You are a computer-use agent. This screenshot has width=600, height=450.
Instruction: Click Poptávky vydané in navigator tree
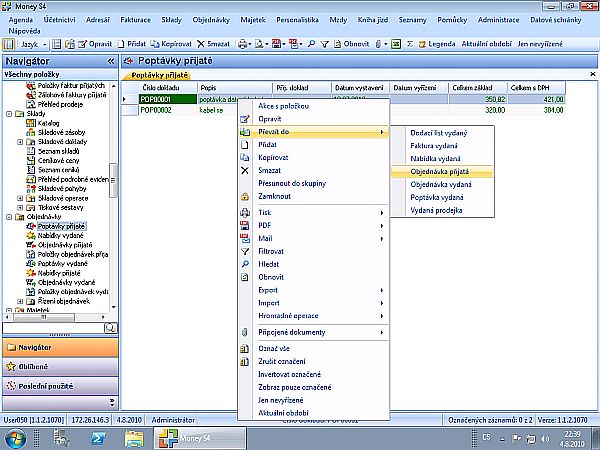point(62,264)
